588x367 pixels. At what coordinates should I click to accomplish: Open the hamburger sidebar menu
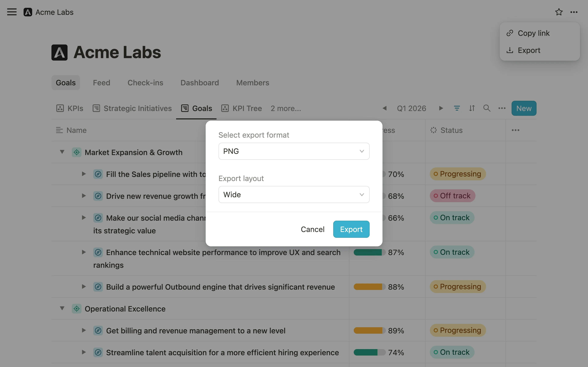[x=12, y=12]
